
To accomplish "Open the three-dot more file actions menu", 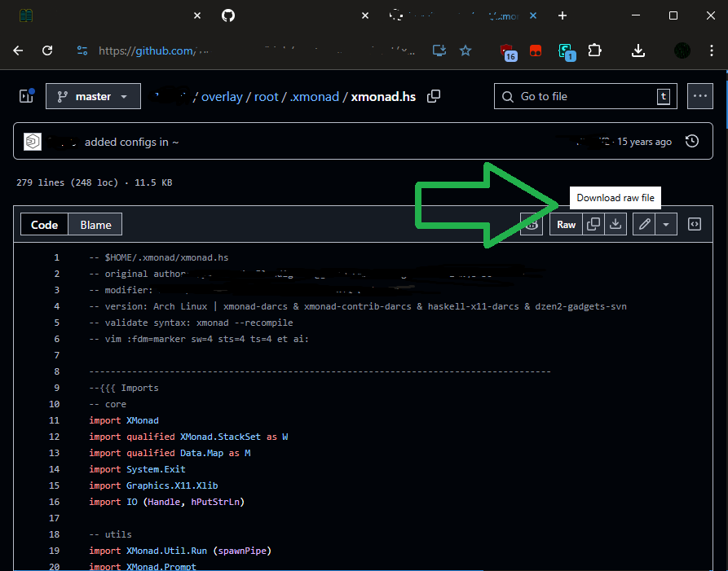I will (x=700, y=96).
